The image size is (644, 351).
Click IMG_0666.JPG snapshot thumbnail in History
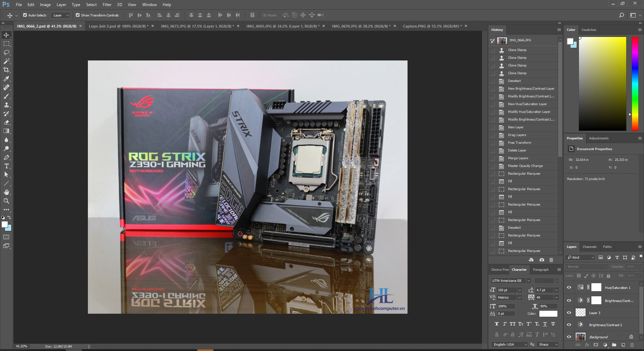(x=502, y=41)
